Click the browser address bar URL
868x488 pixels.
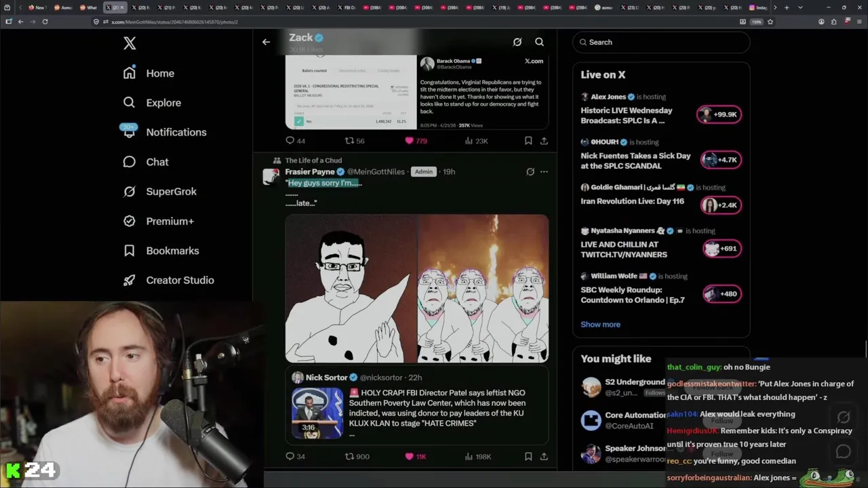tap(174, 22)
